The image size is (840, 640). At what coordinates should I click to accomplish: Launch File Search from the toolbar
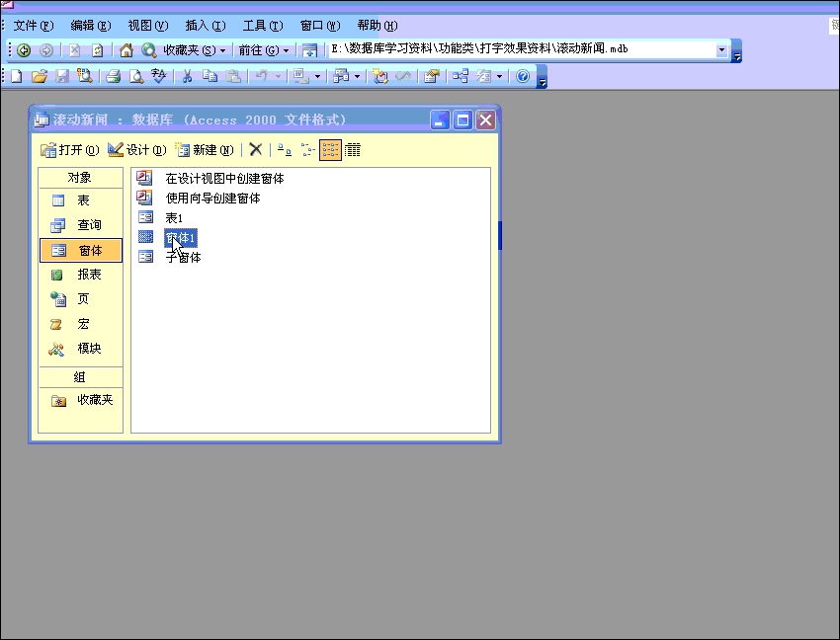pos(85,77)
